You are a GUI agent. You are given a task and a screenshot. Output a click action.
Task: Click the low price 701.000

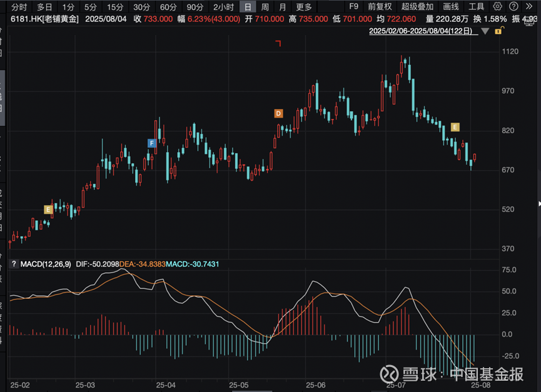[x=358, y=19]
